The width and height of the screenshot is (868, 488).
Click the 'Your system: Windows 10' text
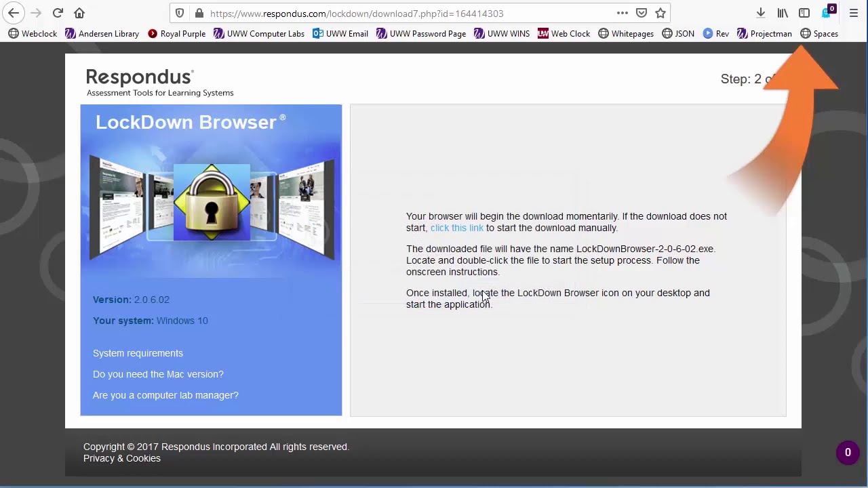tap(151, 321)
